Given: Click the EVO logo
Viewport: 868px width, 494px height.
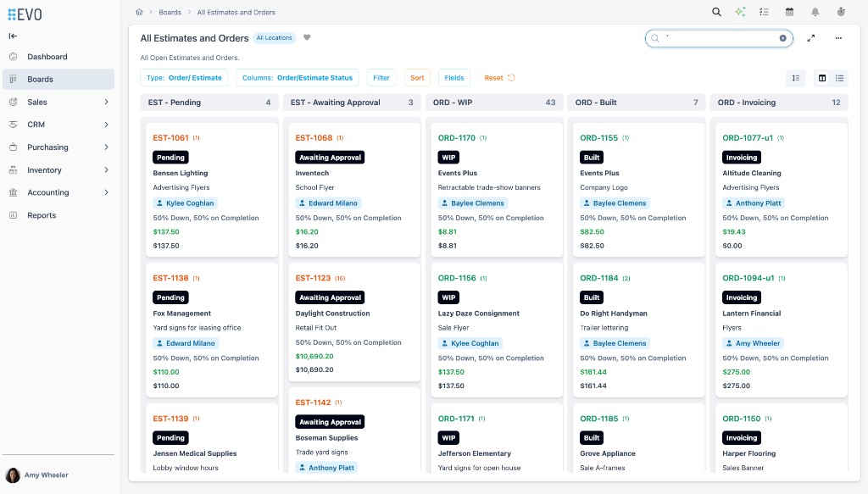Looking at the screenshot, I should pos(25,14).
